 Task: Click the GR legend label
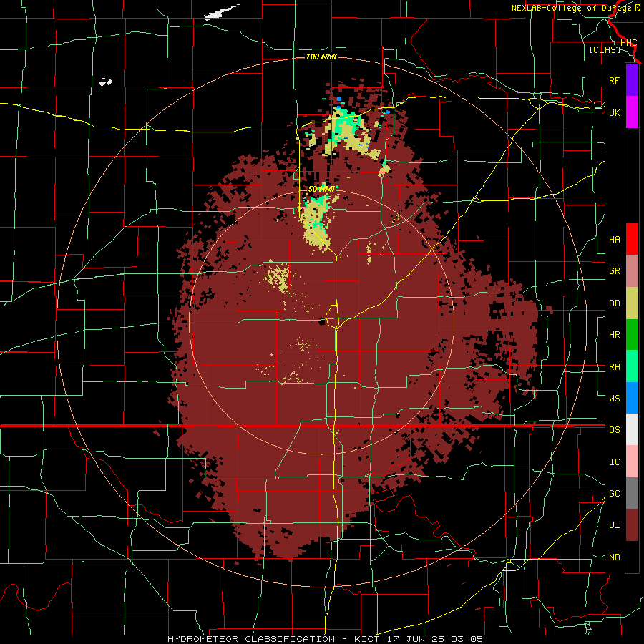(x=614, y=271)
